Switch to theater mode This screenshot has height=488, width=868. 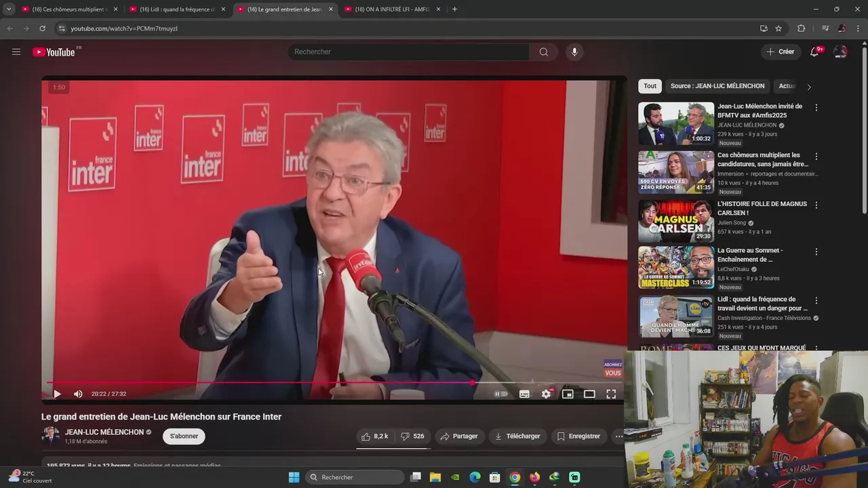tap(589, 394)
